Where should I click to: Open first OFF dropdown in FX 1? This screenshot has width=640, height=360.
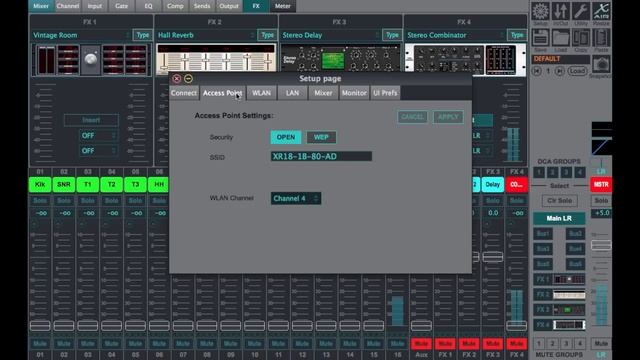pos(98,136)
